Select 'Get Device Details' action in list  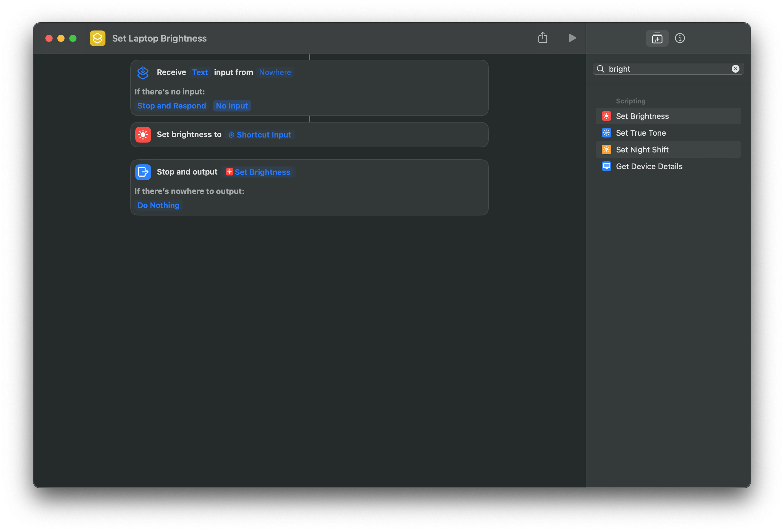[x=668, y=166]
